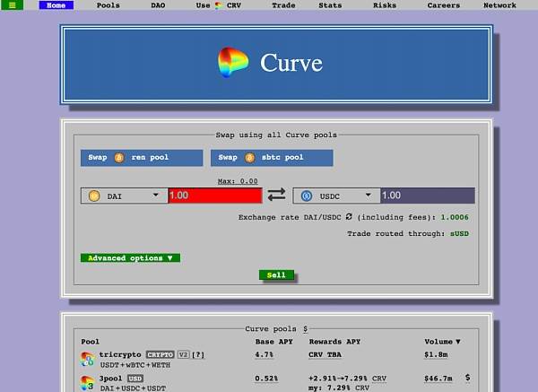Open the Pools menu item
The image size is (538, 392).
(108, 5)
